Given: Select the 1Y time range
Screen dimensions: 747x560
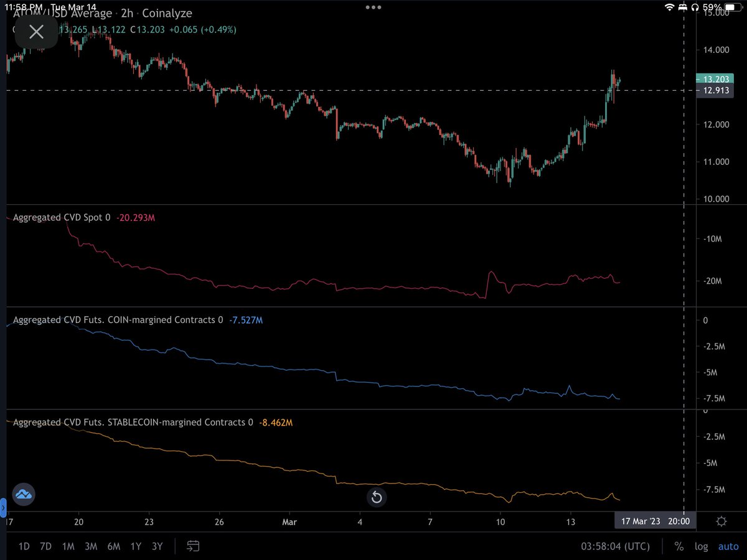Looking at the screenshot, I should (135, 546).
